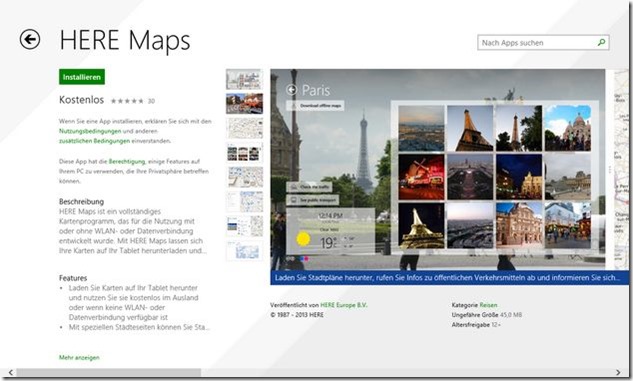
Task: Click the star rating next to Kostenlos
Action: pyautogui.click(x=127, y=101)
